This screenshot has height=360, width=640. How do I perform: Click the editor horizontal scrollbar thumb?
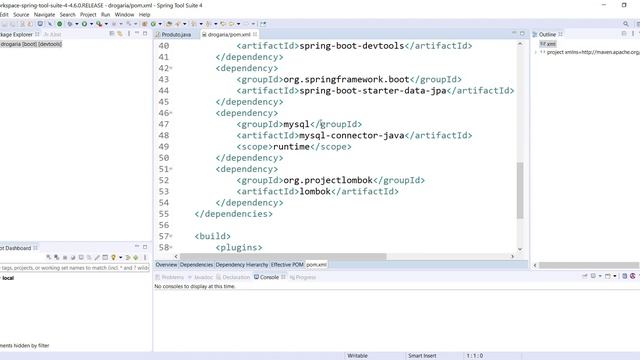click(283, 256)
